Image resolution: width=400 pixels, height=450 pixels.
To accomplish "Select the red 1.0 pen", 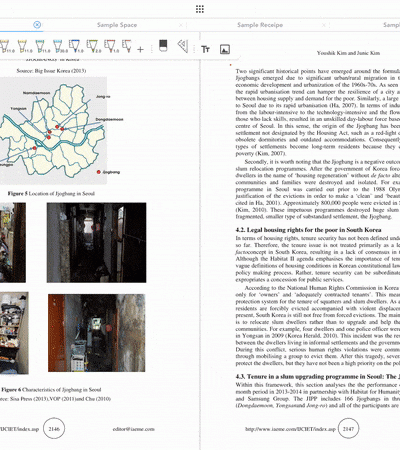I will click(111, 46).
